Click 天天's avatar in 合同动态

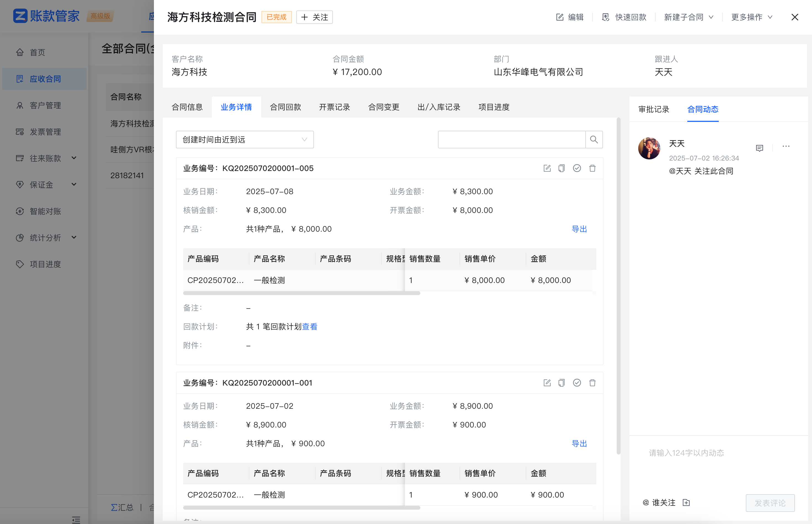pyautogui.click(x=649, y=148)
